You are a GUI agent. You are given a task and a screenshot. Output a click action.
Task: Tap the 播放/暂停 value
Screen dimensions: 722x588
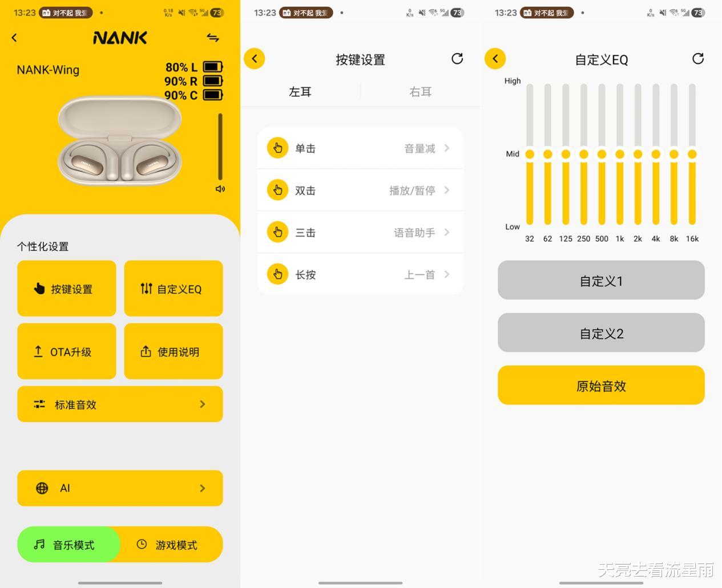click(x=412, y=190)
